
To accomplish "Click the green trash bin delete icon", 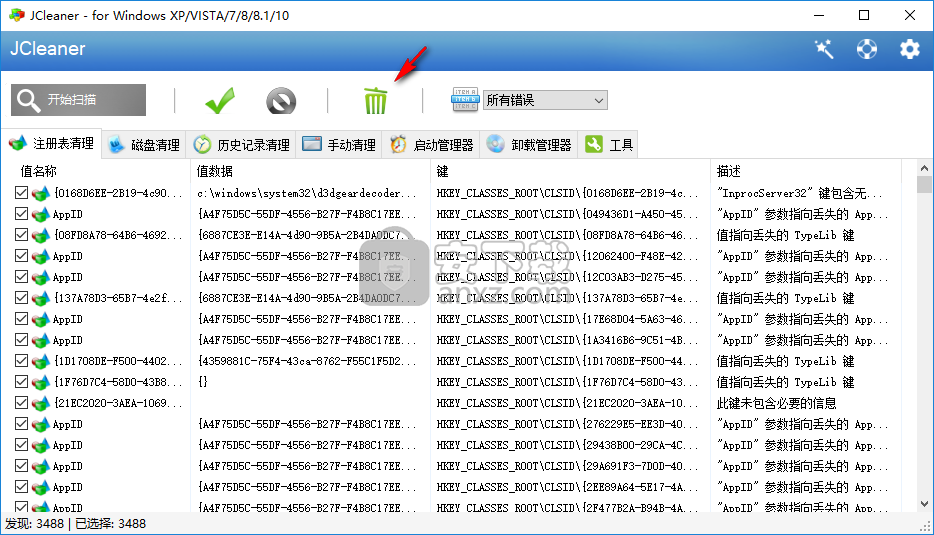I will 376,100.
